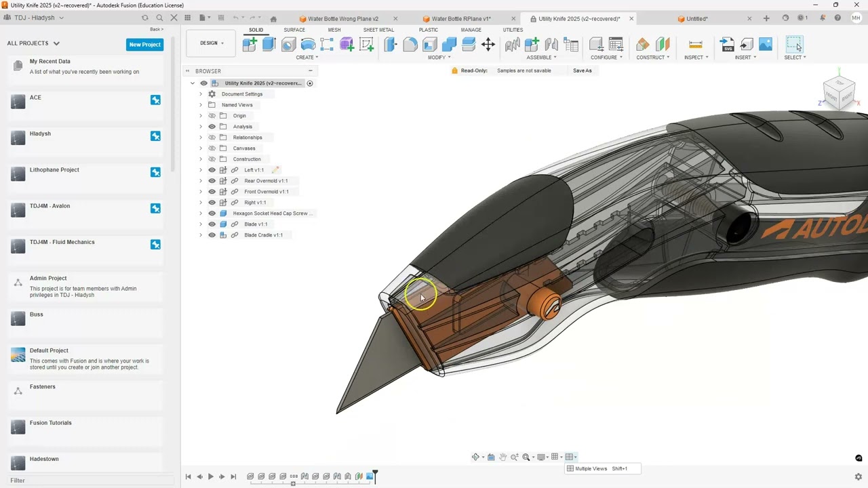Expand the Front Overmold v1:1 node
The height and width of the screenshot is (488, 868).
pyautogui.click(x=201, y=192)
